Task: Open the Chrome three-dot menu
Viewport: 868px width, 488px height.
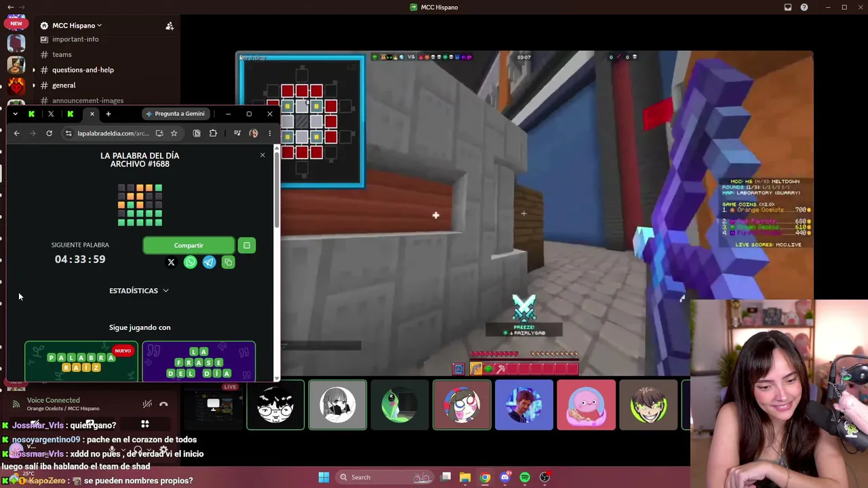Action: pos(269,134)
